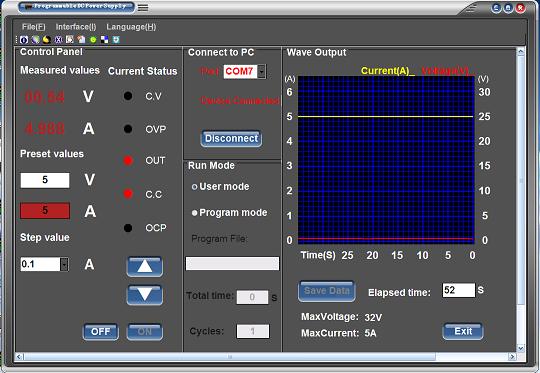Click the MaxVoltage 32V value
Image resolution: width=540 pixels, height=373 pixels.
click(373, 317)
